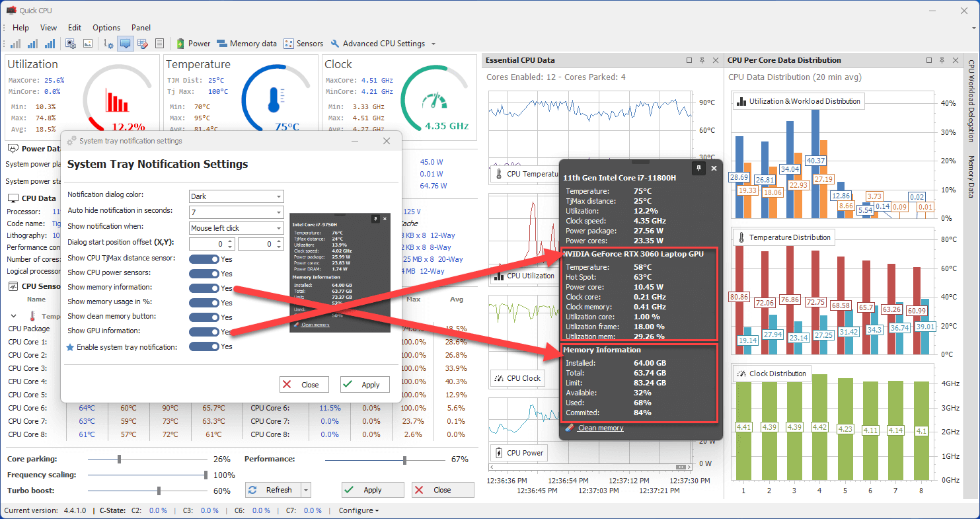Open Notification dialog color dropdown
The width and height of the screenshot is (980, 519).
click(x=236, y=196)
